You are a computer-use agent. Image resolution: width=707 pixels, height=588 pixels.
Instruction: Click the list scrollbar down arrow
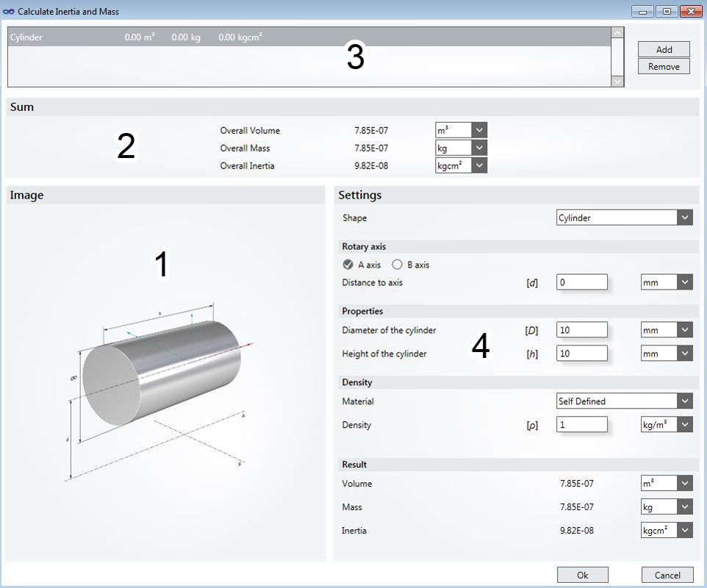click(x=617, y=81)
